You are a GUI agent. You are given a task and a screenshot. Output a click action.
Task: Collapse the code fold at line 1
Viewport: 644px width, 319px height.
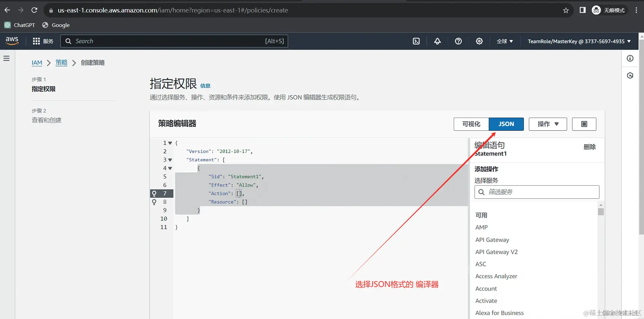pyautogui.click(x=170, y=143)
